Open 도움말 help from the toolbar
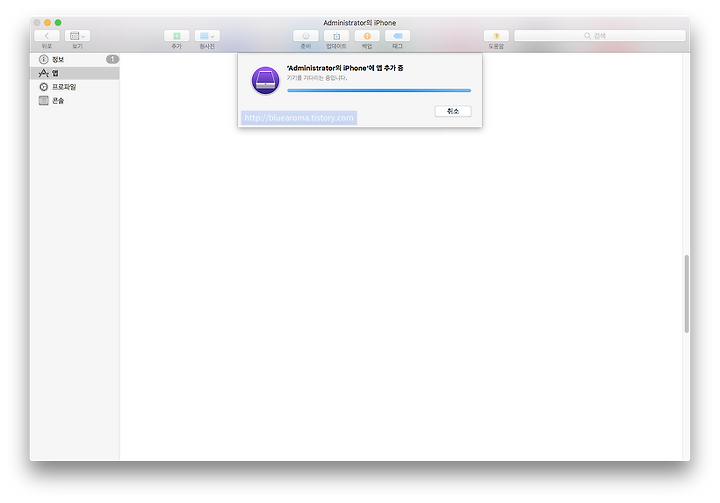This screenshot has height=503, width=720. 496,36
